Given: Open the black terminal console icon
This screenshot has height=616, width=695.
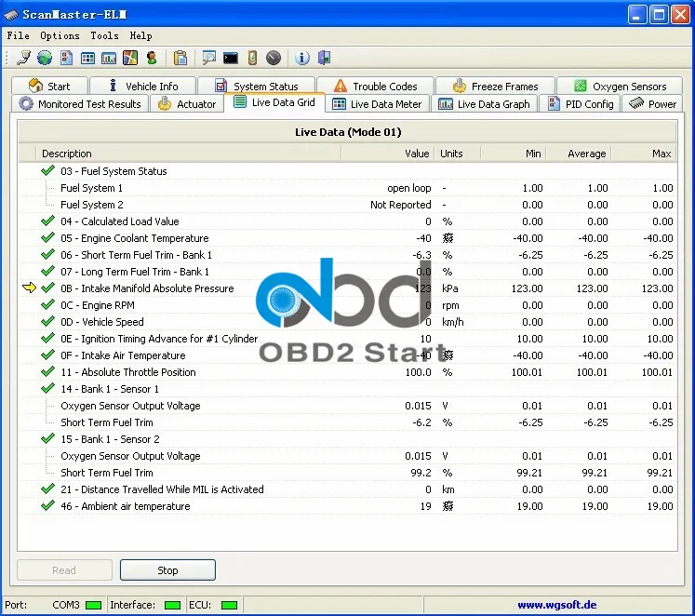Looking at the screenshot, I should click(231, 58).
